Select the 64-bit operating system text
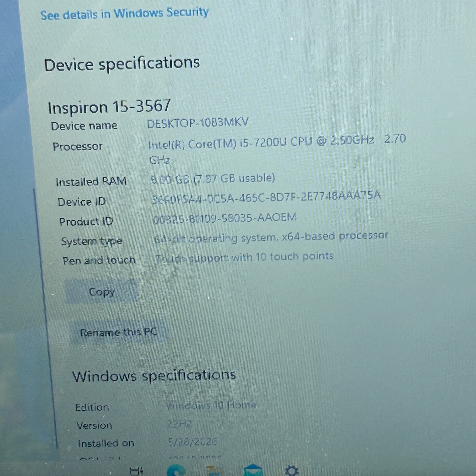476x476 pixels. pos(271,237)
